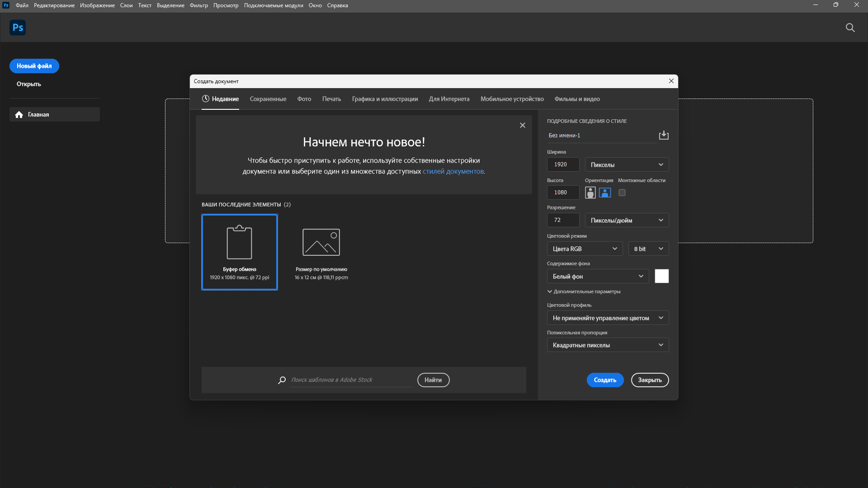Open the Белый фон background contents dropdown

click(x=597, y=276)
